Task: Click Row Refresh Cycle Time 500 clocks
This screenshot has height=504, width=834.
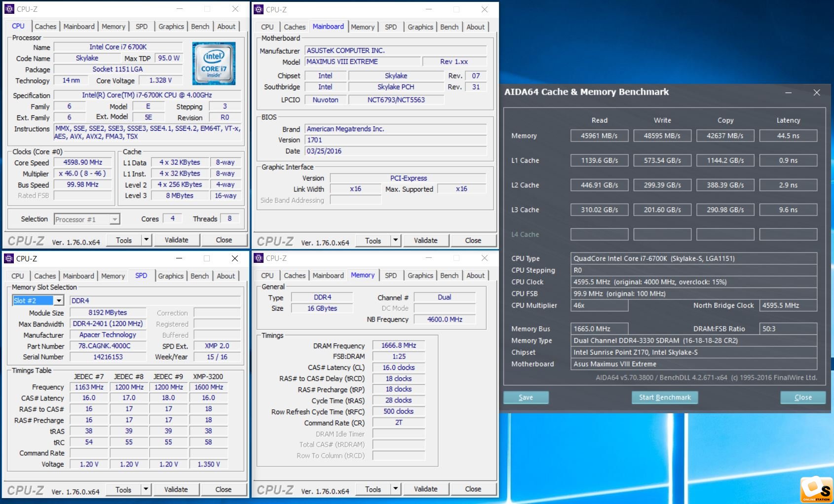Action: pos(399,411)
